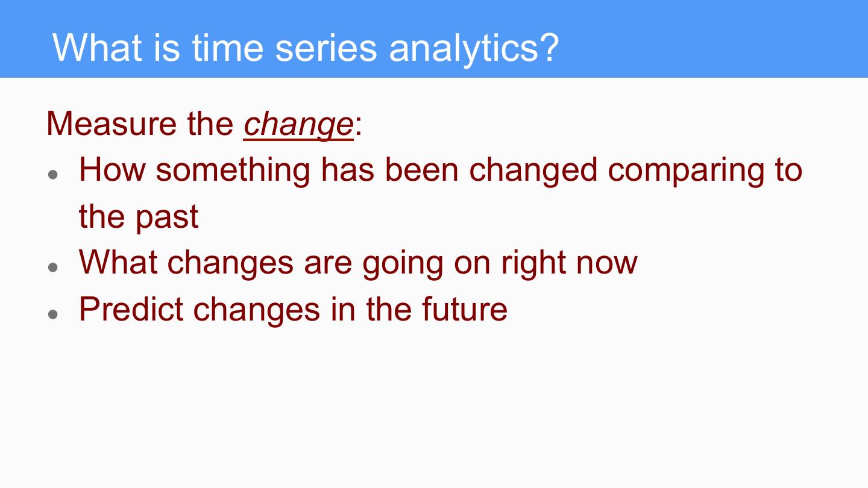Click the bullet dot before "Predict changes"
This screenshot has width=868, height=488.
(54, 313)
